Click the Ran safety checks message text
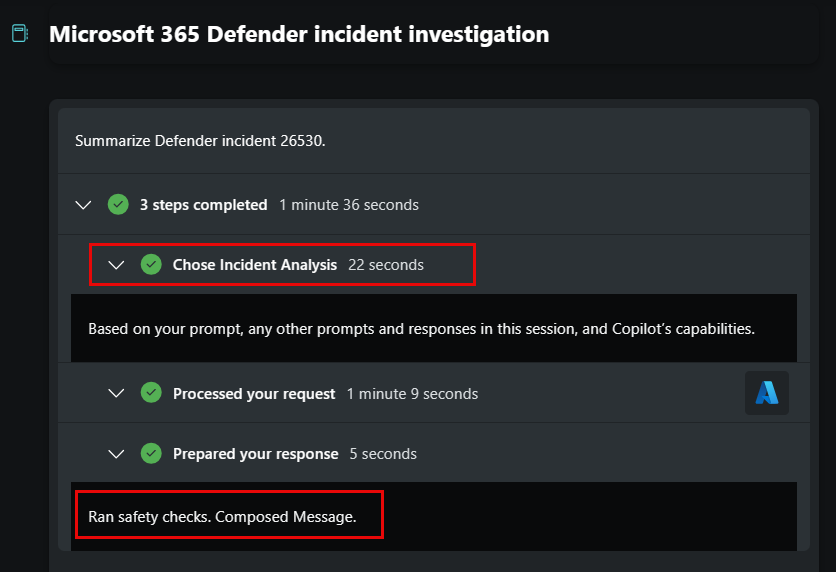This screenshot has height=572, width=836. coord(222,517)
